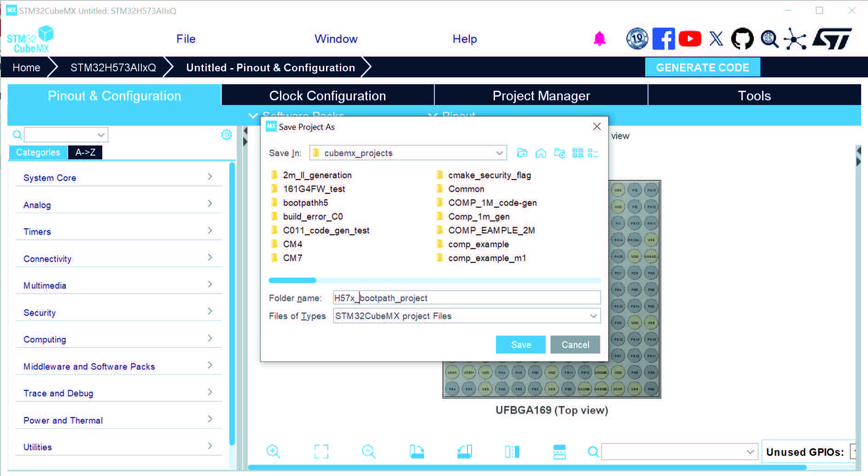Go to Home in the breadcrumb
The width and height of the screenshot is (868, 476).
[26, 68]
